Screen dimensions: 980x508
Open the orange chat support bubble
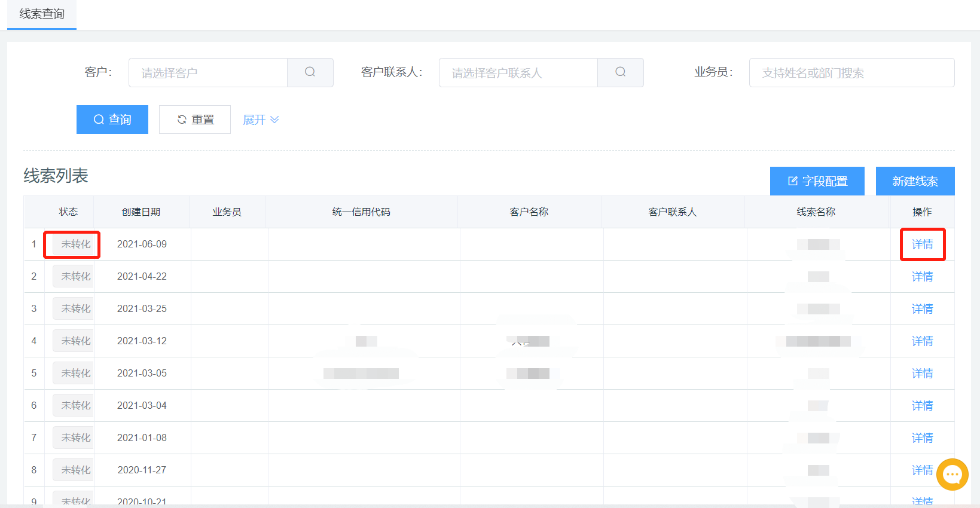coord(952,475)
